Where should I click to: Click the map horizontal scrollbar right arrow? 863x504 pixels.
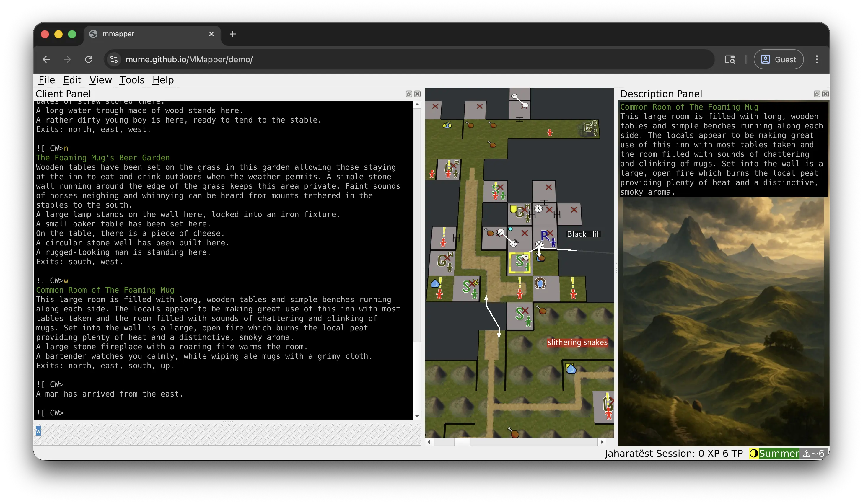602,442
